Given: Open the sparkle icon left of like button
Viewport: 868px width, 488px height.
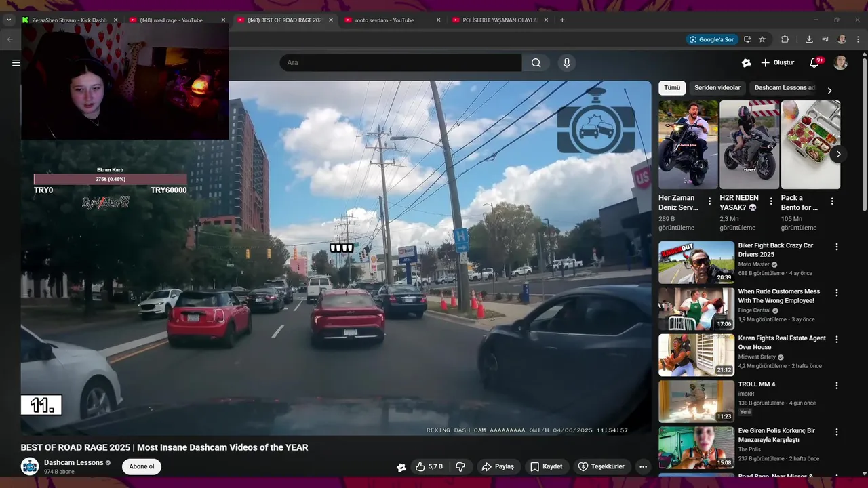Looking at the screenshot, I should coord(401,467).
